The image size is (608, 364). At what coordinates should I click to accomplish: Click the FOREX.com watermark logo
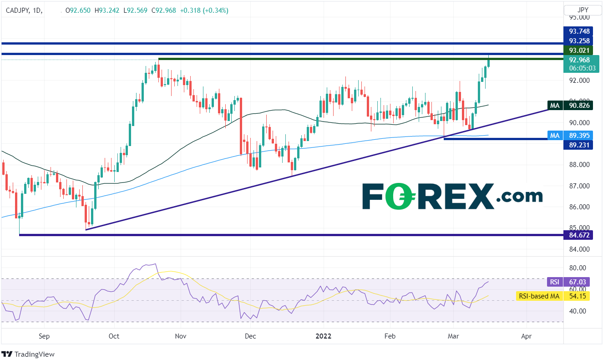click(452, 197)
